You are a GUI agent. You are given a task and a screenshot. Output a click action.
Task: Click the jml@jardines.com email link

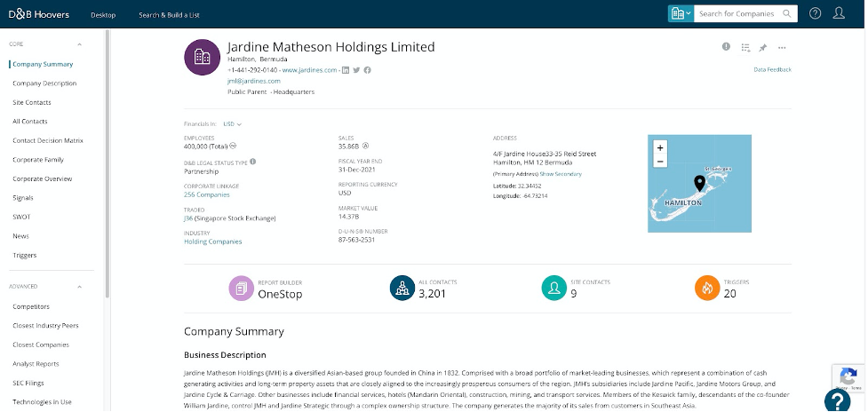(254, 82)
